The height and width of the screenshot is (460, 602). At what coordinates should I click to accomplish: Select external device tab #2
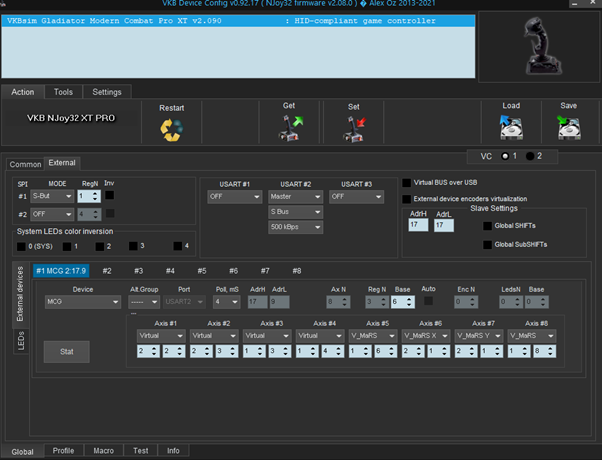click(107, 271)
